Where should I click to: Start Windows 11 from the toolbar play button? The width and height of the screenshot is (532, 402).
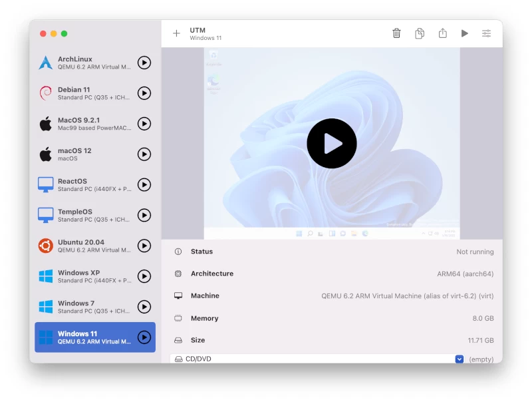pyautogui.click(x=464, y=33)
